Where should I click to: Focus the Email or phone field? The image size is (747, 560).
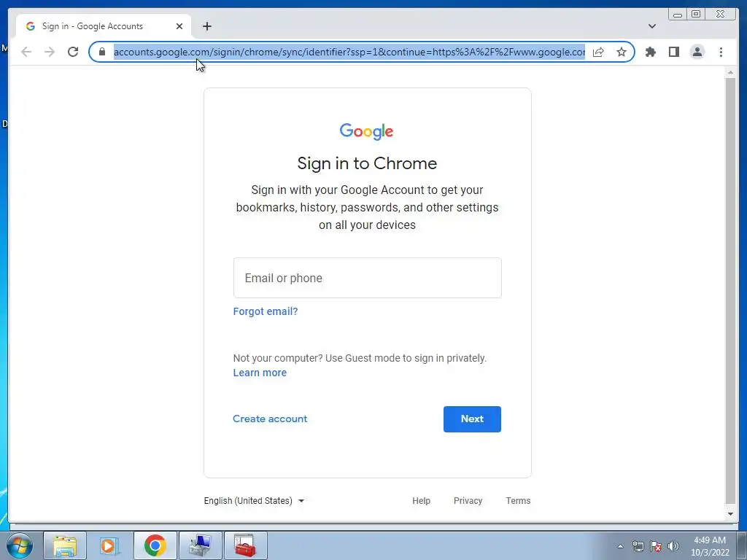click(368, 278)
